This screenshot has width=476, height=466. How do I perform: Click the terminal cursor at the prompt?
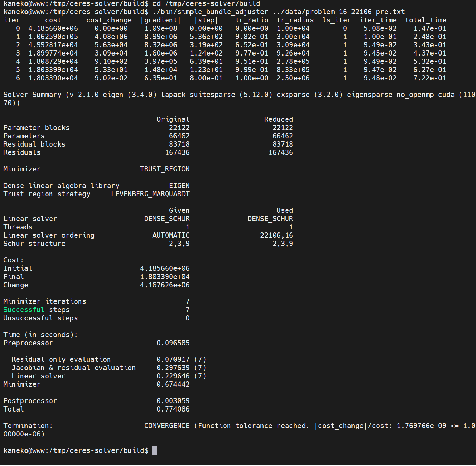click(155, 450)
